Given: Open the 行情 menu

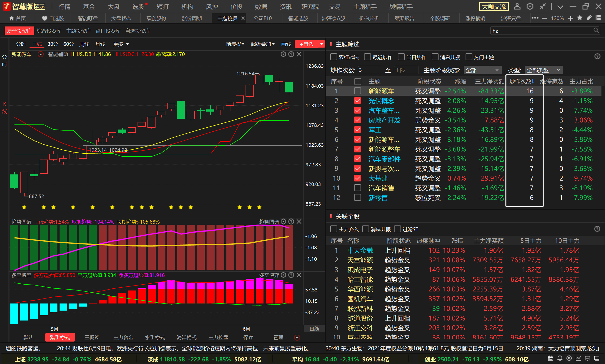Looking at the screenshot, I should point(65,7).
